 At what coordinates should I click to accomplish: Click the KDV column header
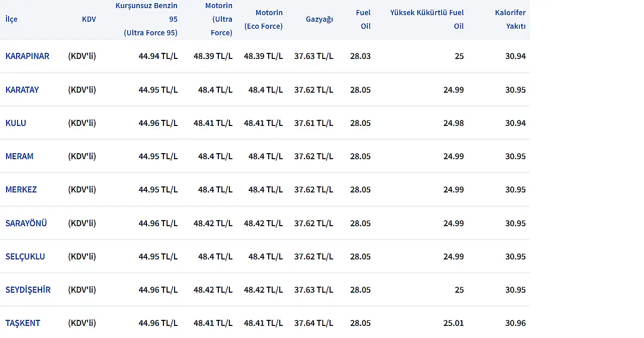pos(89,19)
